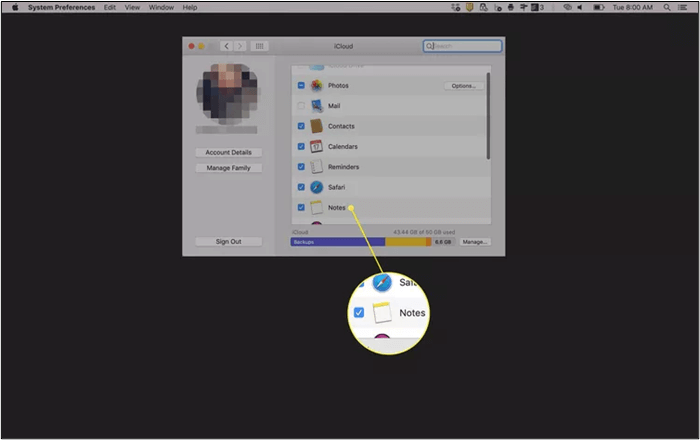Viewport: 700px width, 440px height.
Task: Click the volume speaker icon in menu bar
Action: 580,7
